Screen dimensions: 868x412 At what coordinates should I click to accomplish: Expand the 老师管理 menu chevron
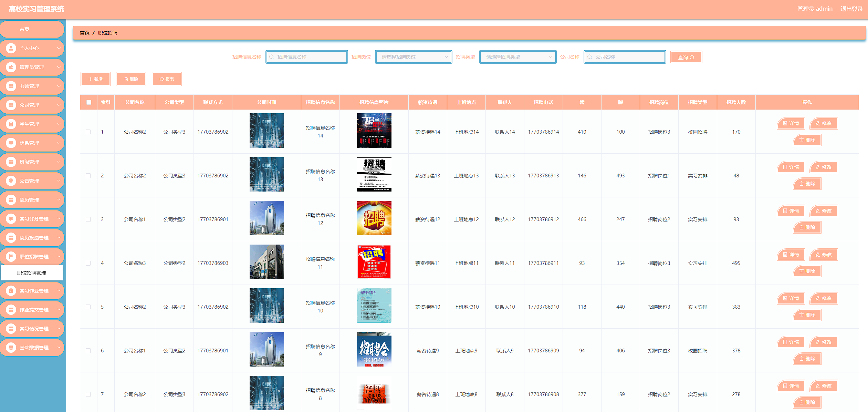click(x=59, y=86)
